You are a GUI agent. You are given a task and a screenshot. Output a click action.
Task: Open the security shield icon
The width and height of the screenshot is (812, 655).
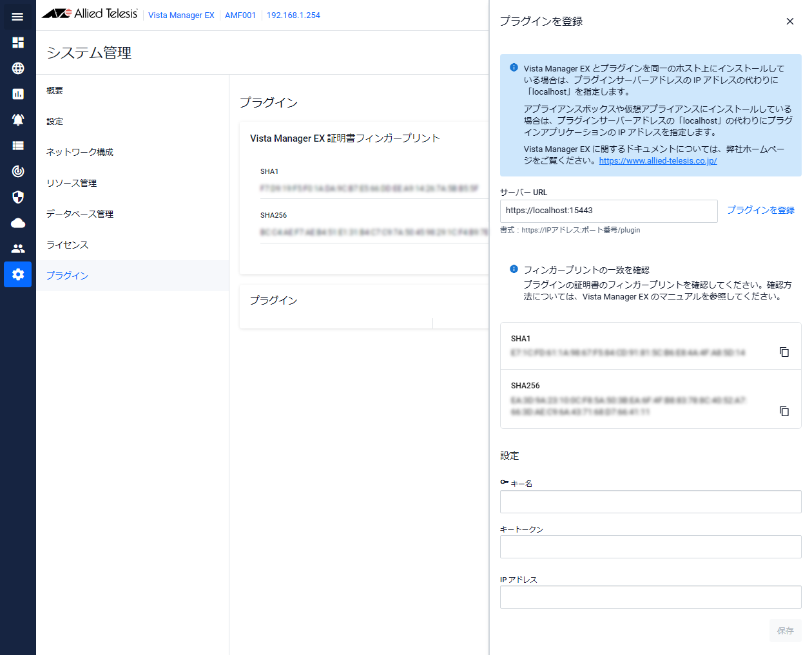[x=17, y=197]
